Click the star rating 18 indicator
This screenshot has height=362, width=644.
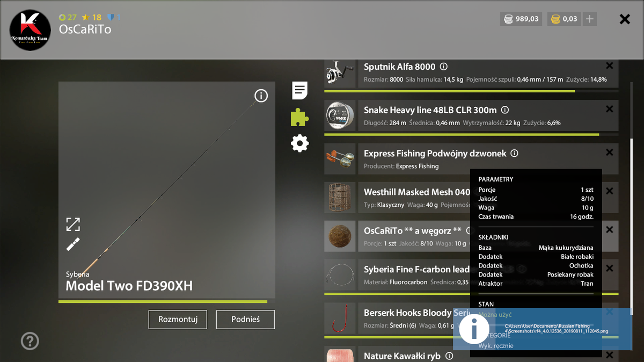91,17
